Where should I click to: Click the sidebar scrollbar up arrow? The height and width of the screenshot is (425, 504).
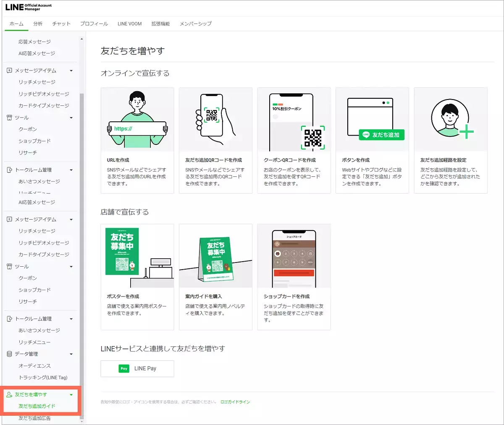pyautogui.click(x=81, y=39)
